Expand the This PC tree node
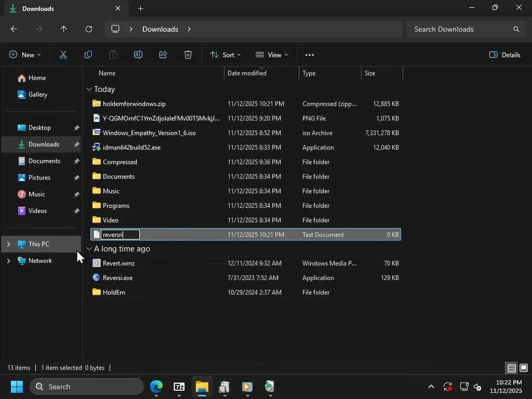The width and height of the screenshot is (532, 399). click(8, 244)
